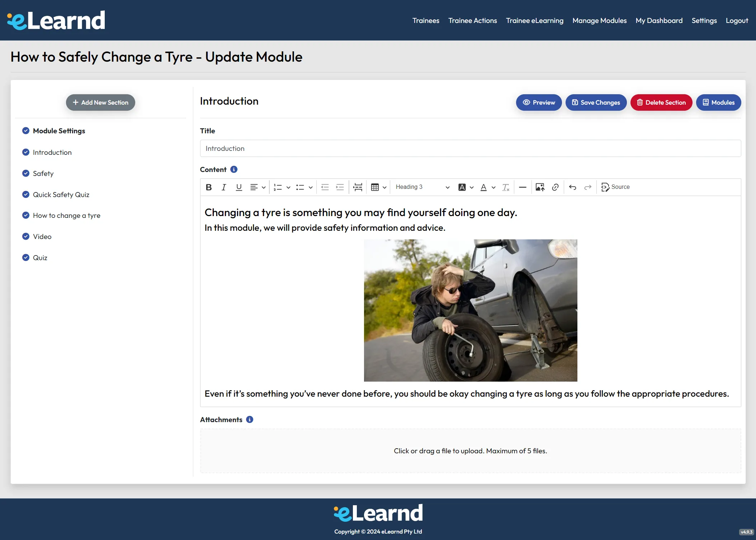Screen dimensions: 756x540
Task: Go to Trainee eLearning
Action: pos(534,20)
